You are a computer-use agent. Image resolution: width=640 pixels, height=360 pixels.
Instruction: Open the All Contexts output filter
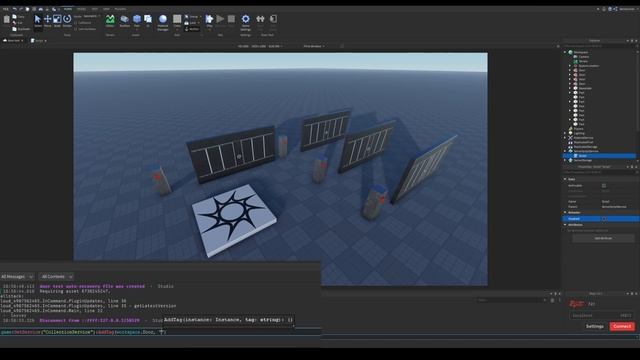56,277
